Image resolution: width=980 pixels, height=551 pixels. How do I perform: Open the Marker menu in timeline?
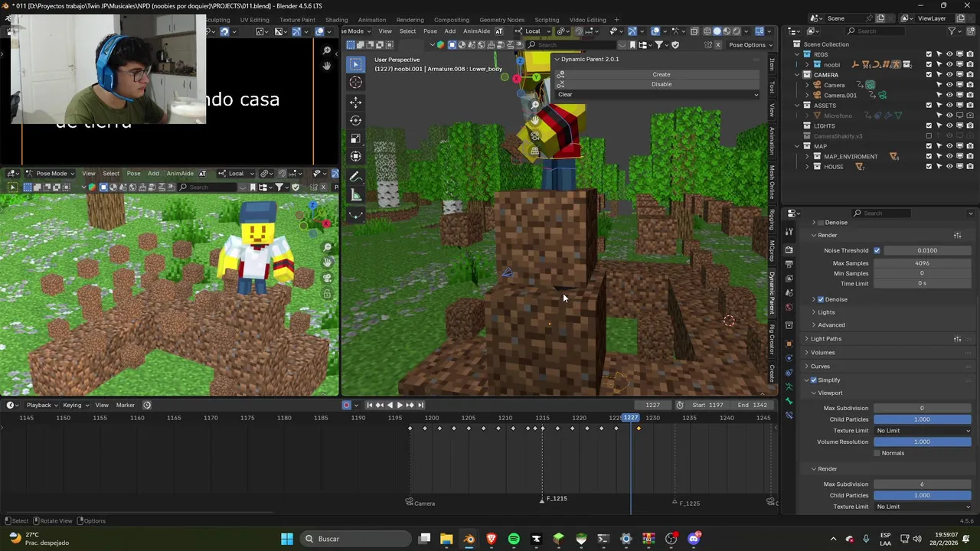tap(126, 405)
